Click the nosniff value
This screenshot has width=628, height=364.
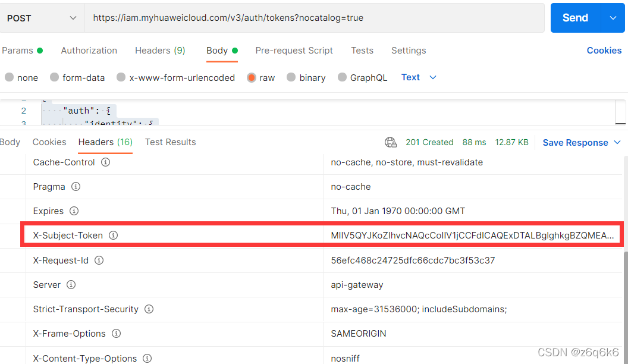pos(346,359)
